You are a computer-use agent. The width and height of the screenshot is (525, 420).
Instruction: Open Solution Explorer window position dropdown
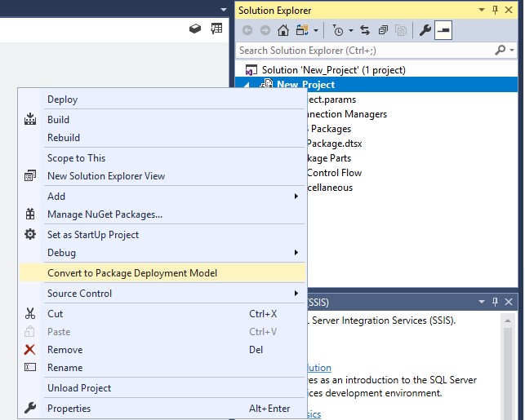click(481, 10)
